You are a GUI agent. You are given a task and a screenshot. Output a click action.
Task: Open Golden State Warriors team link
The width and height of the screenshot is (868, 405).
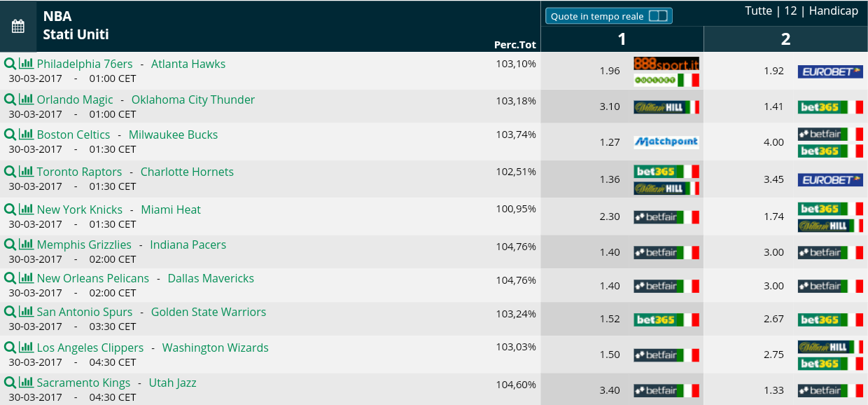click(209, 312)
